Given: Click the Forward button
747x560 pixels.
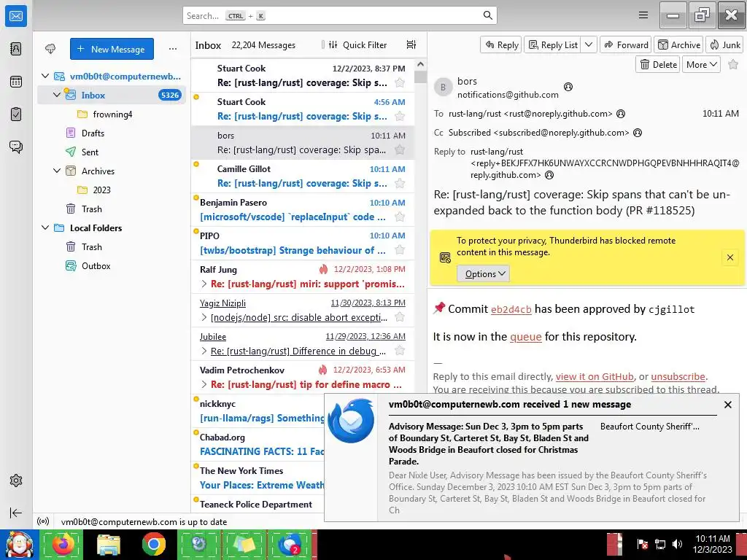Looking at the screenshot, I should (626, 44).
